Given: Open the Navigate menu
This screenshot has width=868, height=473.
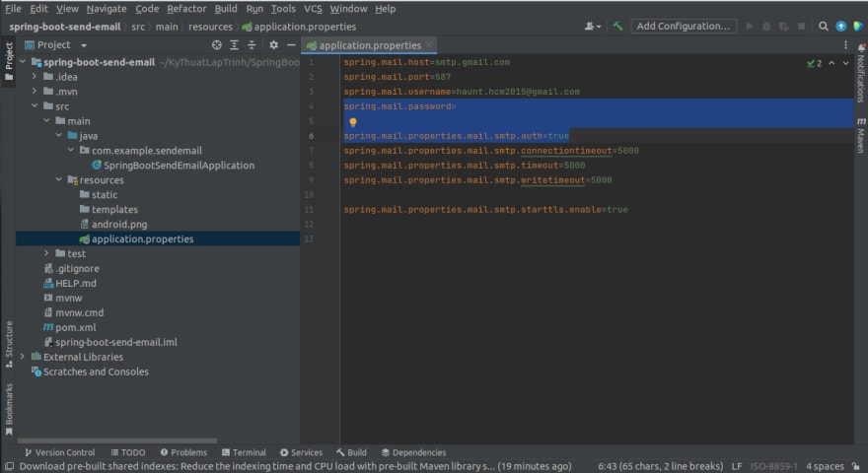Looking at the screenshot, I should (107, 9).
